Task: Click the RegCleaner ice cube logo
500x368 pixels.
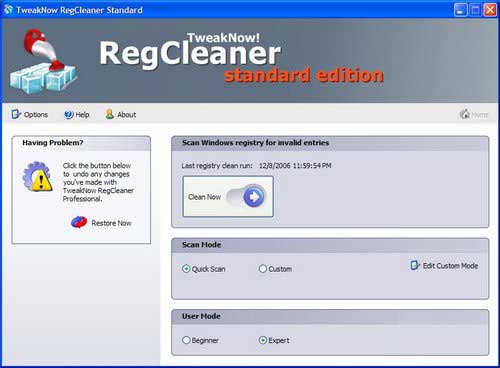Action: [44, 62]
